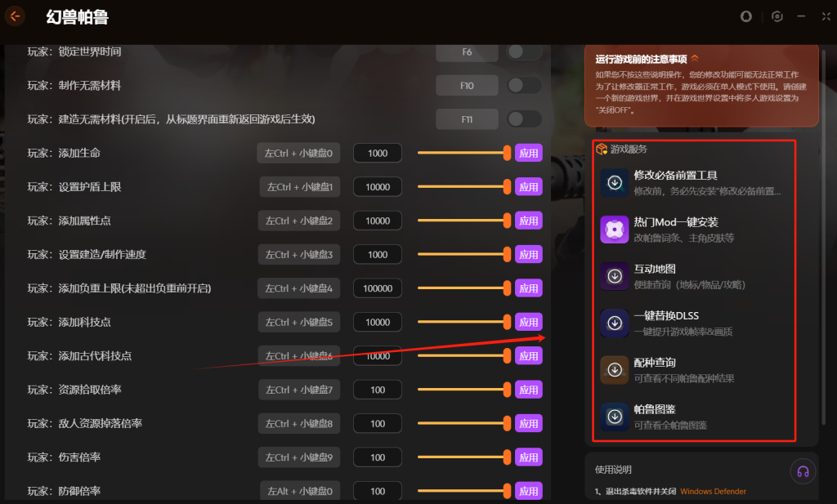Open the 配种查询 icon

pos(615,370)
